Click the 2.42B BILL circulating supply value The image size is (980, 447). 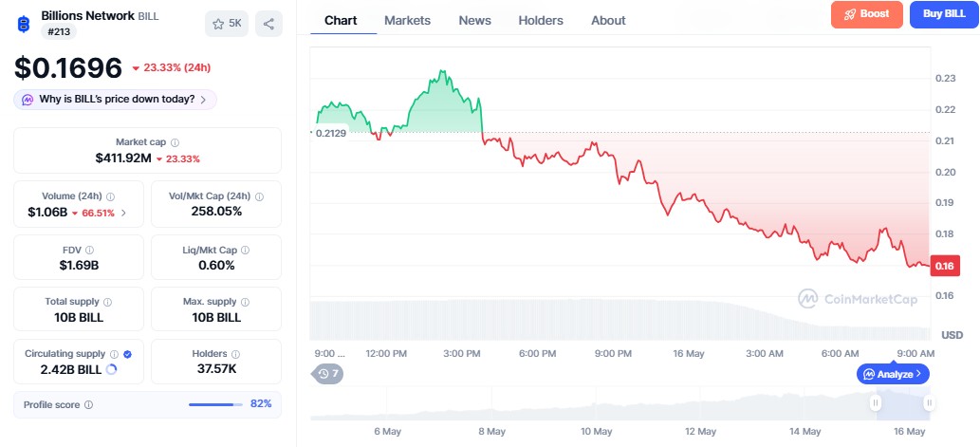70,369
